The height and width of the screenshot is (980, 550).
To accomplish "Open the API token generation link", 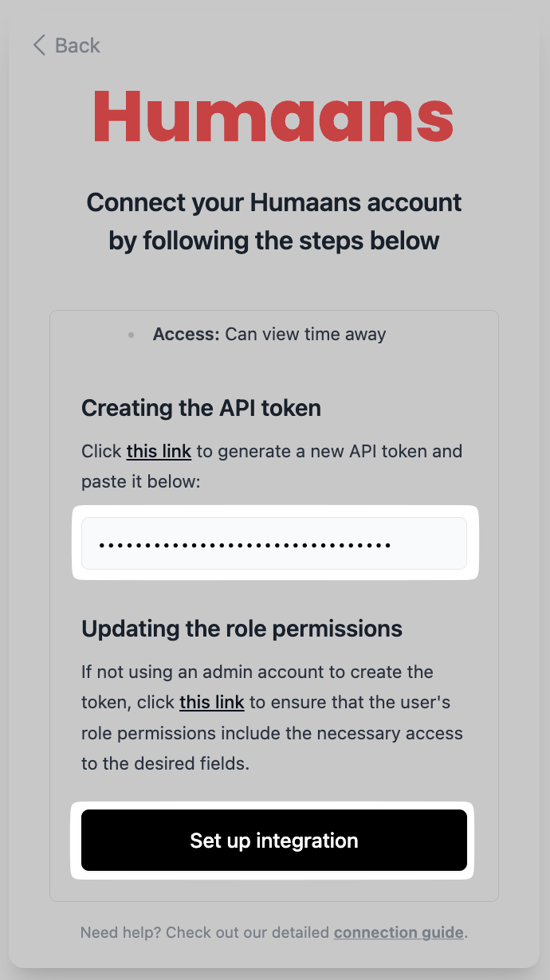I will (x=159, y=451).
